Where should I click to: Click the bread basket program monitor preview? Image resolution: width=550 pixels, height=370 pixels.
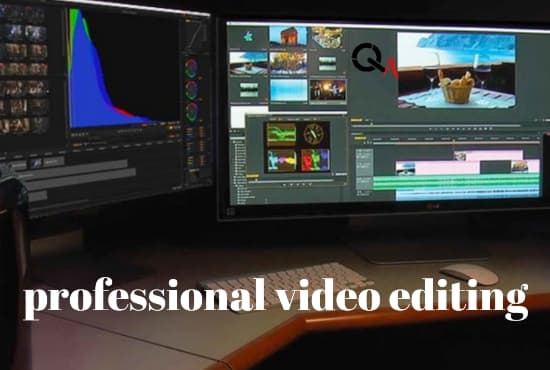click(x=456, y=70)
